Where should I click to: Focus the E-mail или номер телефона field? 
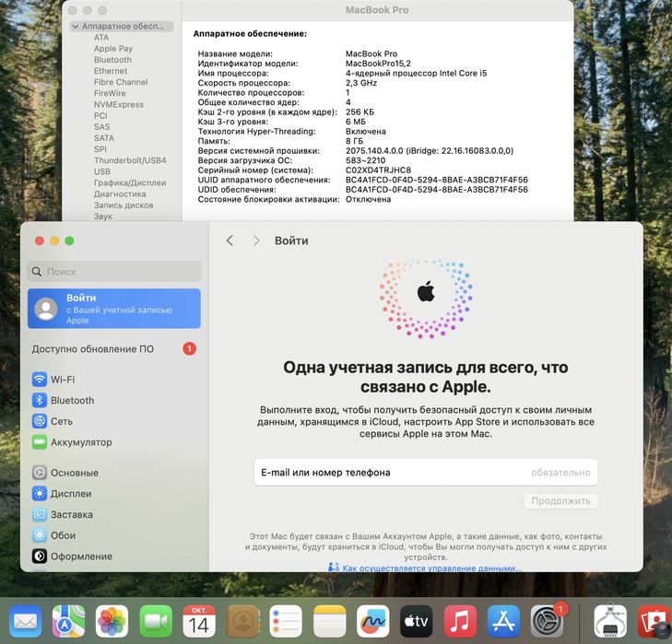pos(426,473)
